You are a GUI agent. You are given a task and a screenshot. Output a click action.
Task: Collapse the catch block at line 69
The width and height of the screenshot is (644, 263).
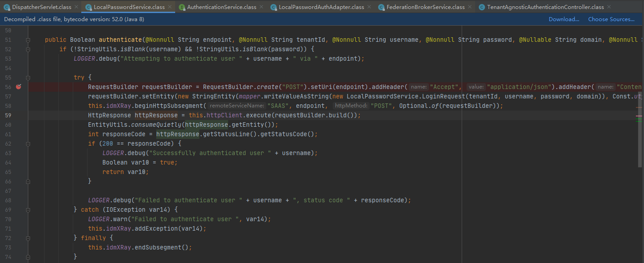(28, 210)
